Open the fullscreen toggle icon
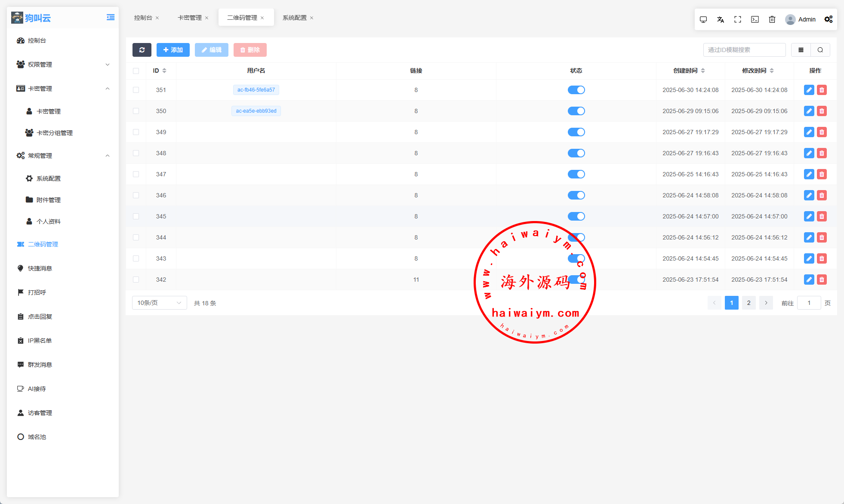Viewport: 844px width, 504px height. [738, 19]
